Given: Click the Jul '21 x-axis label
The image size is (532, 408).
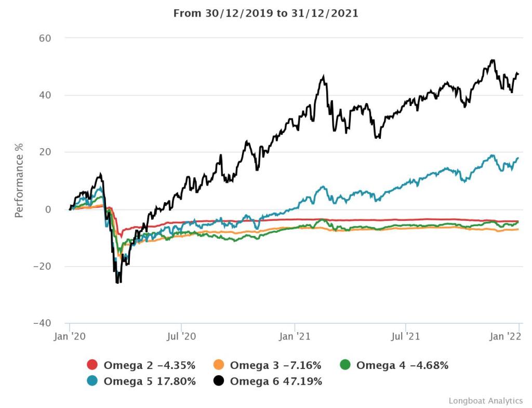Looking at the screenshot, I should [x=405, y=336].
